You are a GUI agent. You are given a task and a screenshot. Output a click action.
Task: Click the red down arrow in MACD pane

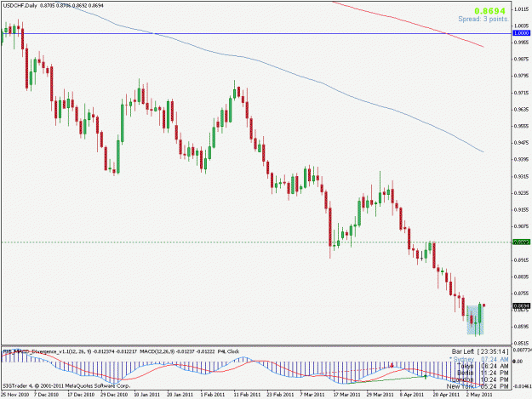coord(392,366)
